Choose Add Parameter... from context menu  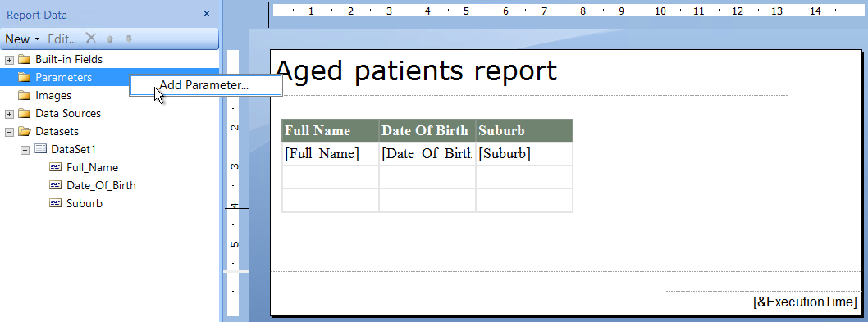coord(206,85)
